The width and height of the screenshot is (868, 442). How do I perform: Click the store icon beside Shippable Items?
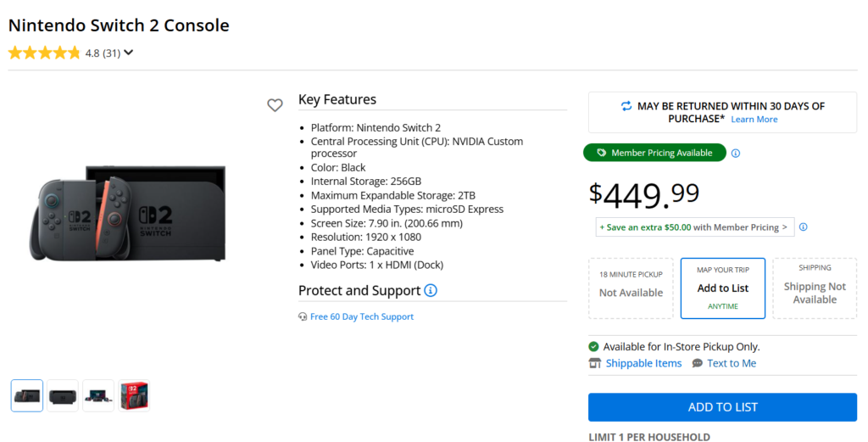pyautogui.click(x=594, y=363)
